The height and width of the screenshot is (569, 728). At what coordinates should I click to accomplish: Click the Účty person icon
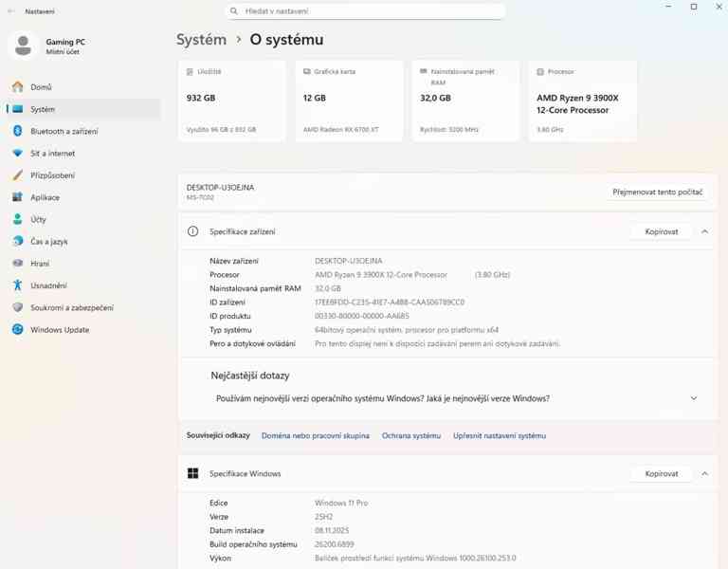point(18,219)
